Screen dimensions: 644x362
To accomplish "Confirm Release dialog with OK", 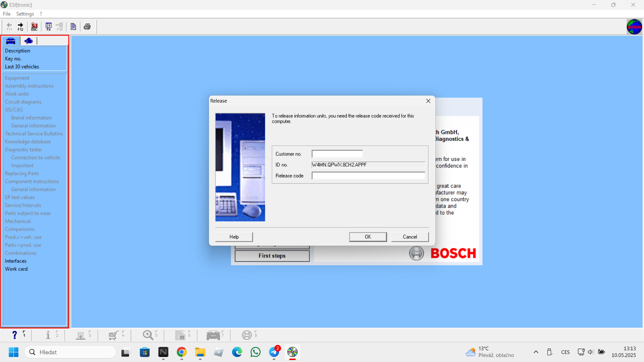I will coord(368,237).
